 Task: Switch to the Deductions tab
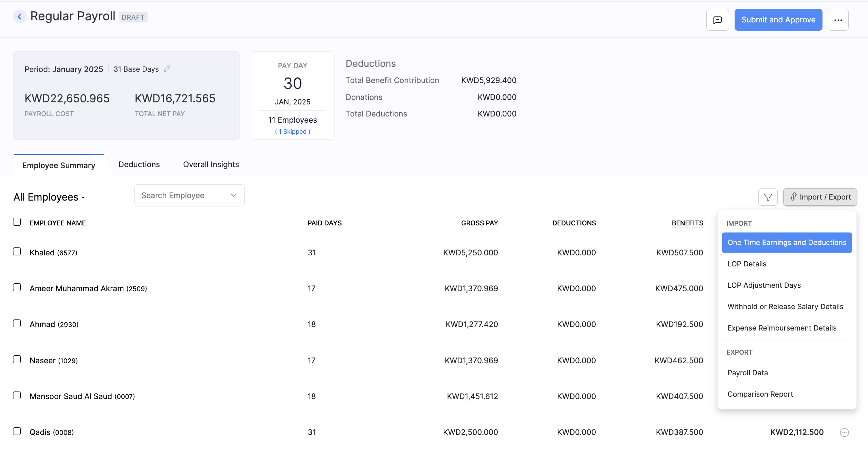click(x=139, y=164)
